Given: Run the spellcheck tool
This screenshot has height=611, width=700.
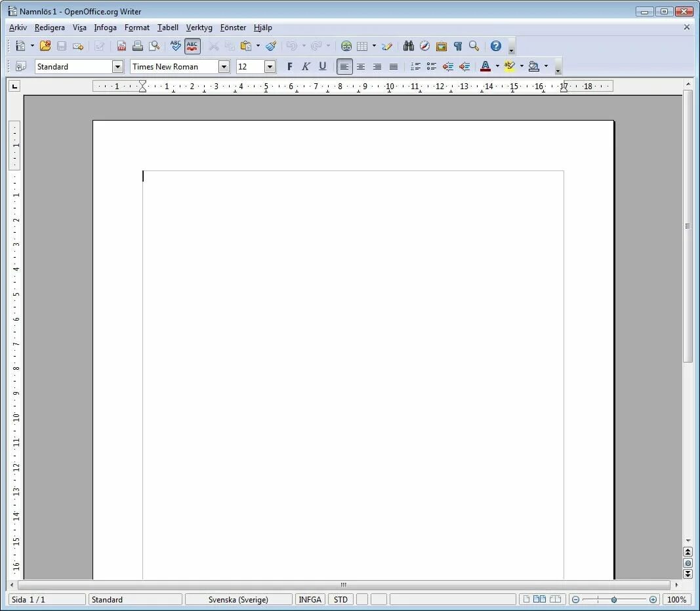Looking at the screenshot, I should click(176, 46).
